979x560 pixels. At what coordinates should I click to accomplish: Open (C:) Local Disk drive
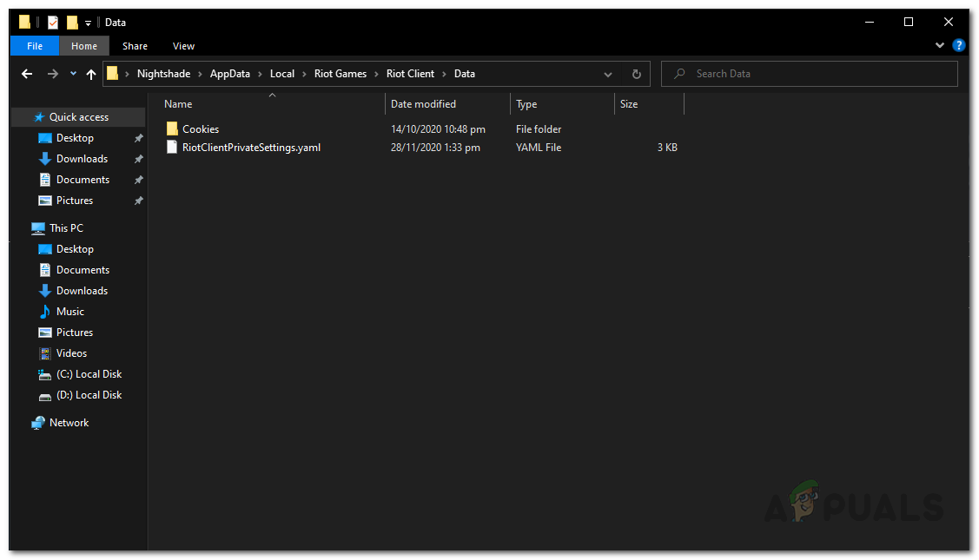click(x=89, y=374)
